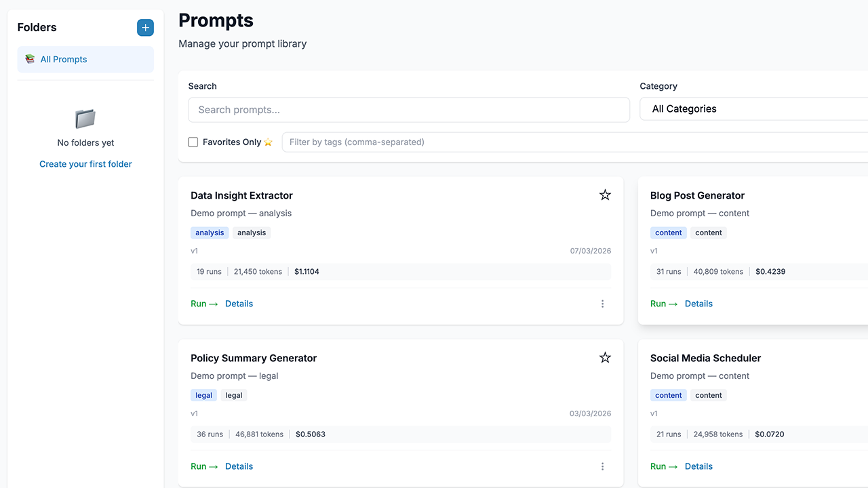Viewport: 868px width, 488px height.
Task: Click the Filter by tags input
Action: [x=575, y=142]
